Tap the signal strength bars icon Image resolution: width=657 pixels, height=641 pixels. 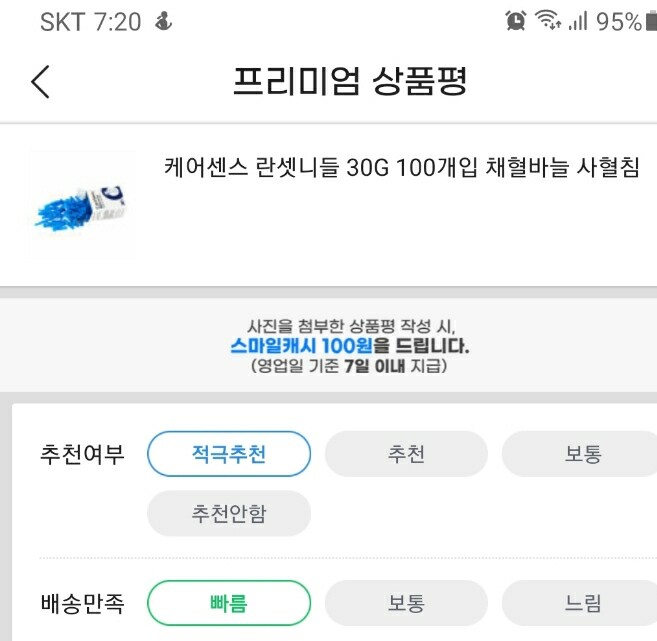click(x=578, y=21)
